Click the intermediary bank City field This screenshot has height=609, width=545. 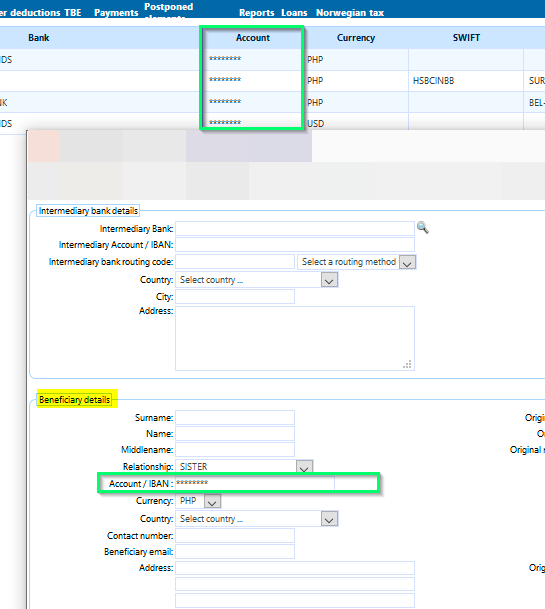[235, 296]
